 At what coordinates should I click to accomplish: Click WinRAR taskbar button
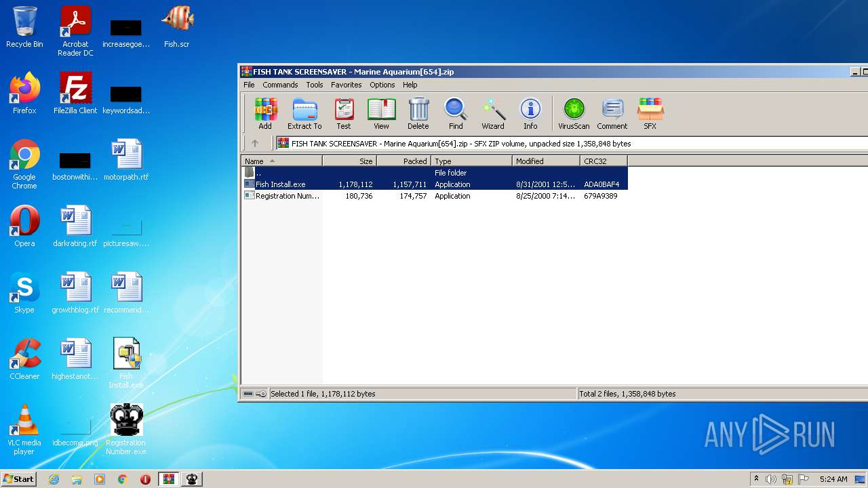coord(169,479)
